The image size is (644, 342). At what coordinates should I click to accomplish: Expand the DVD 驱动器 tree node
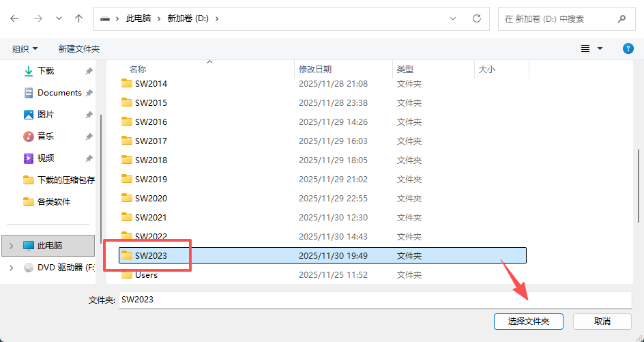click(11, 268)
